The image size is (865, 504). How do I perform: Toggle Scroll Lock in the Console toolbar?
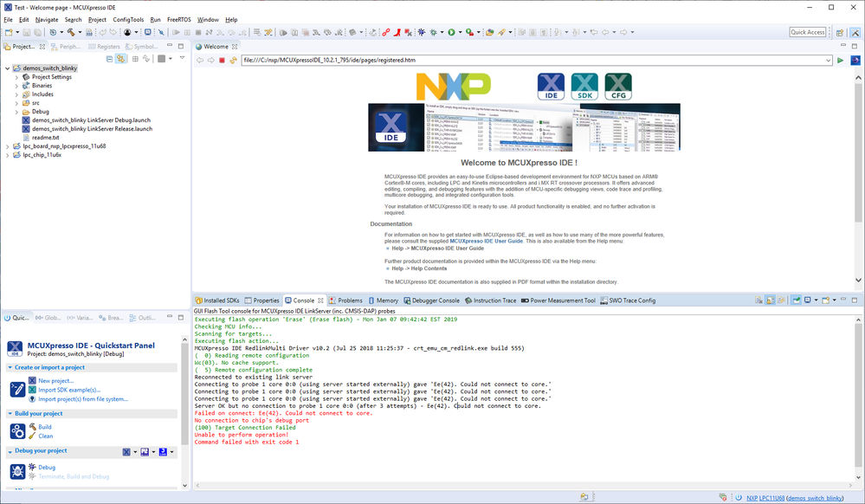click(x=770, y=300)
